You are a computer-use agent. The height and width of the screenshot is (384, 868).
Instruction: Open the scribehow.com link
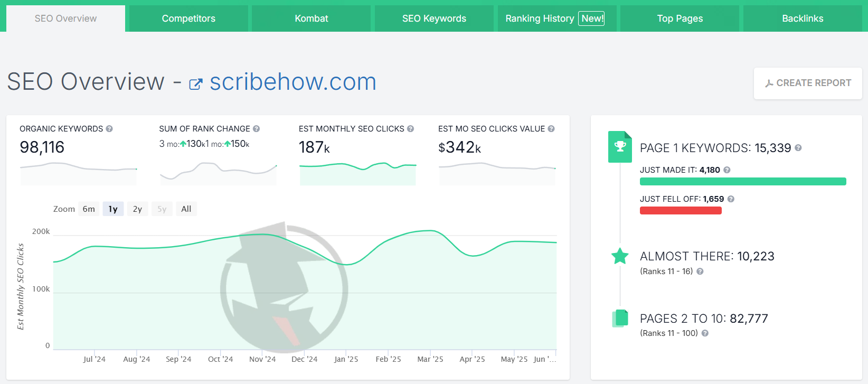click(293, 82)
